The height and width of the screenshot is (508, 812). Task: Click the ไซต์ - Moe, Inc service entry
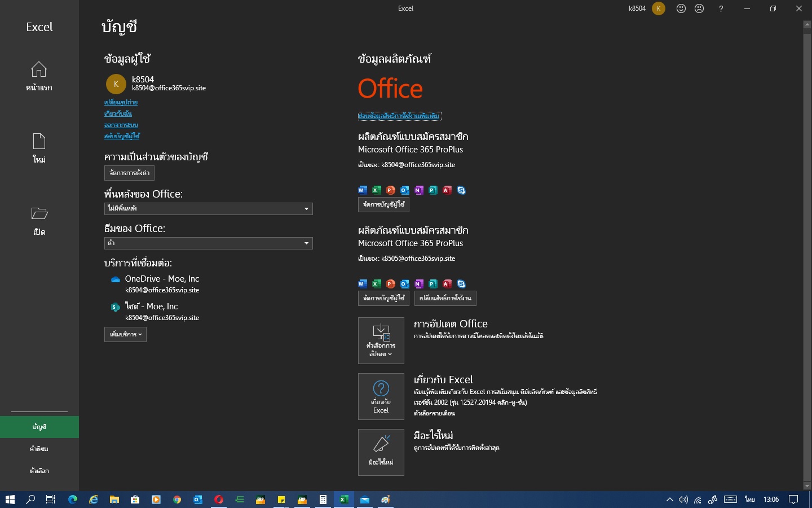click(155, 312)
